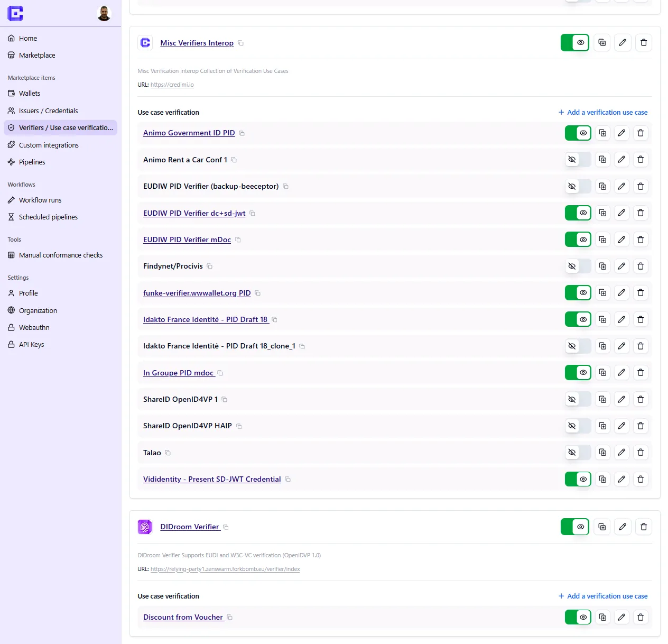Toggle visibility of Misc Verifiers Interop
Image resolution: width=668 pixels, height=644 pixels.
tap(575, 42)
